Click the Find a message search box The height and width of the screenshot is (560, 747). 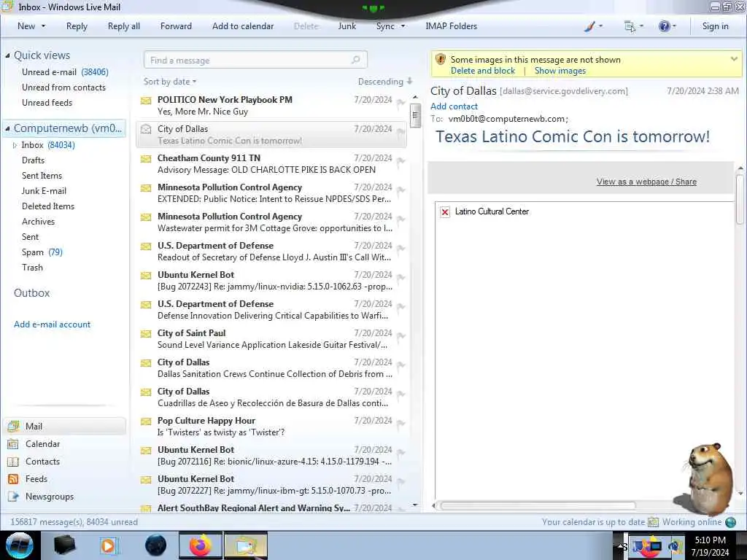(x=255, y=60)
